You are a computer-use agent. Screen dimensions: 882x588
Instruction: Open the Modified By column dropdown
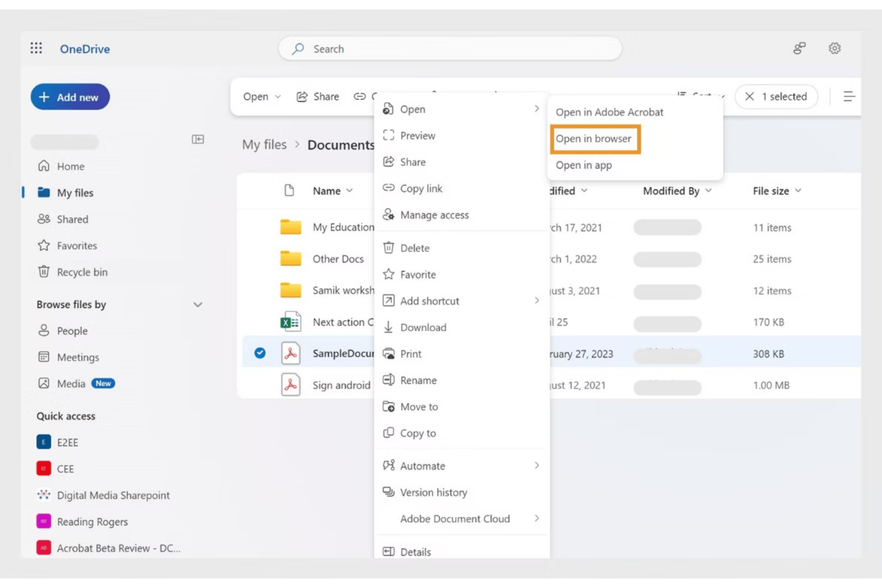pyautogui.click(x=677, y=191)
